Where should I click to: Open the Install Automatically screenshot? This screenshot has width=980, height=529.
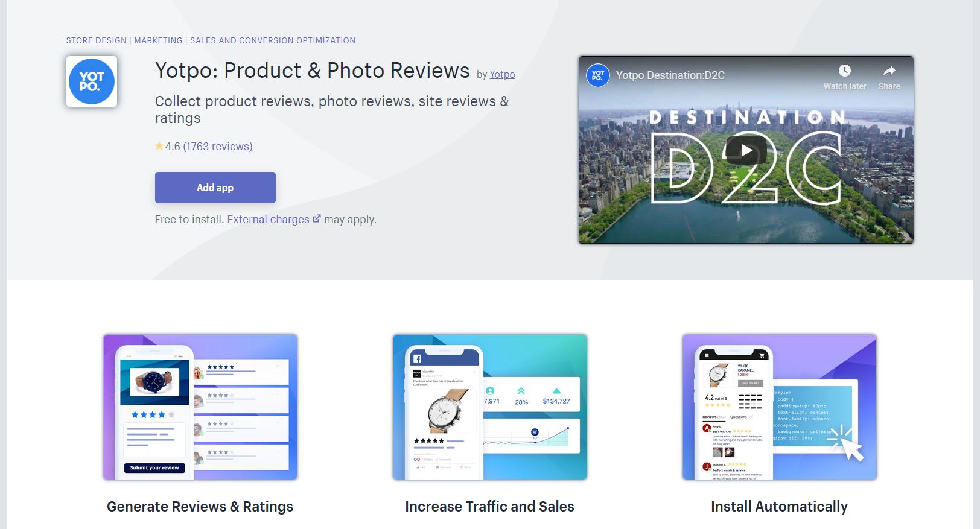point(780,407)
